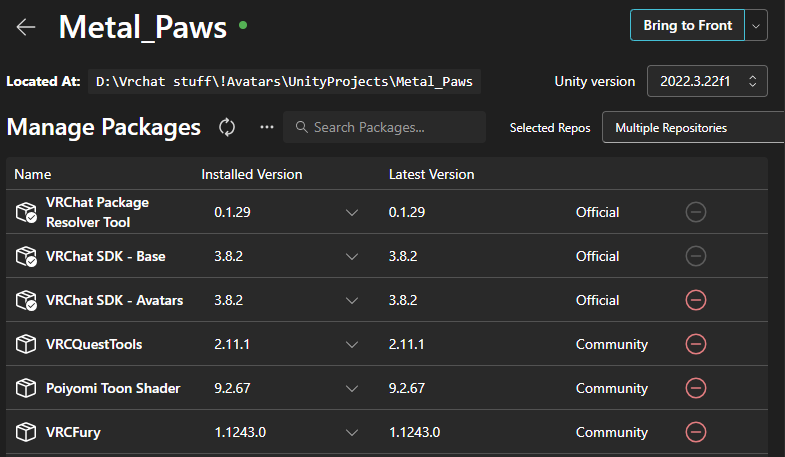
Task: Click the Poiyomi Toon Shader package icon
Action: pos(26,388)
